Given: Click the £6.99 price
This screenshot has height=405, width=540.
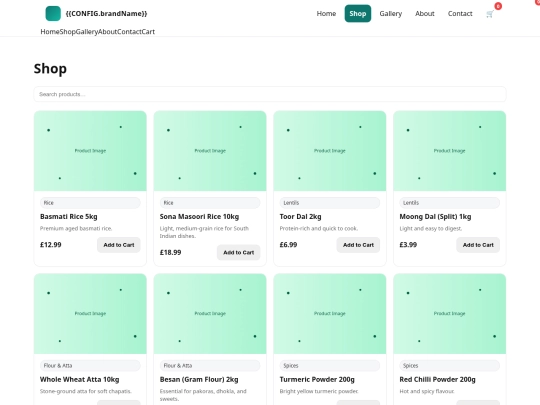Looking at the screenshot, I should 288,245.
